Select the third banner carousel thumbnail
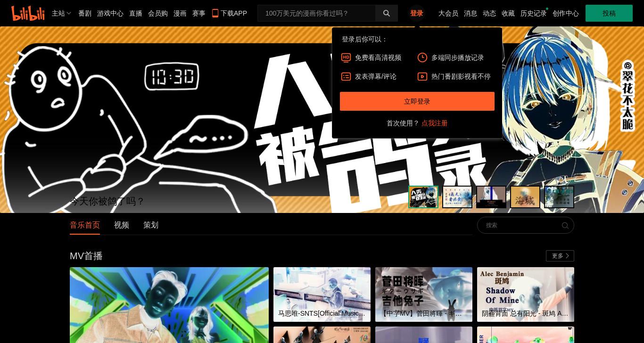The image size is (644, 343). [491, 197]
